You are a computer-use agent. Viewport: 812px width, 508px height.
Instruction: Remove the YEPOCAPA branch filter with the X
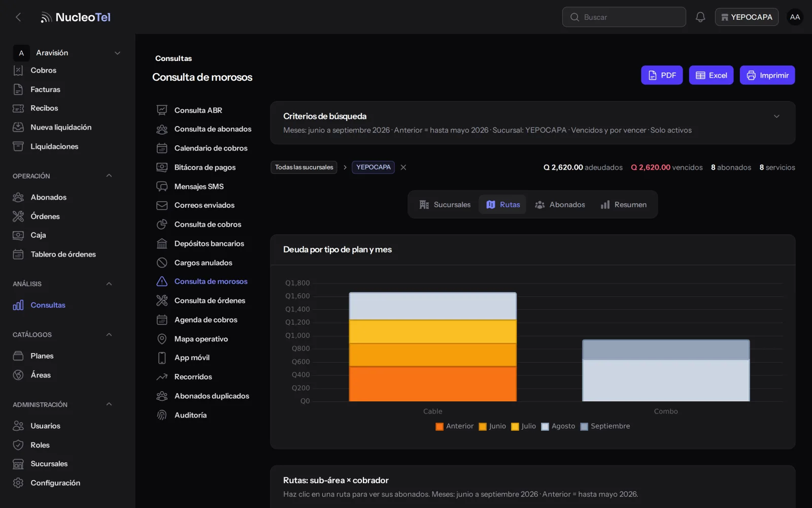pos(403,167)
